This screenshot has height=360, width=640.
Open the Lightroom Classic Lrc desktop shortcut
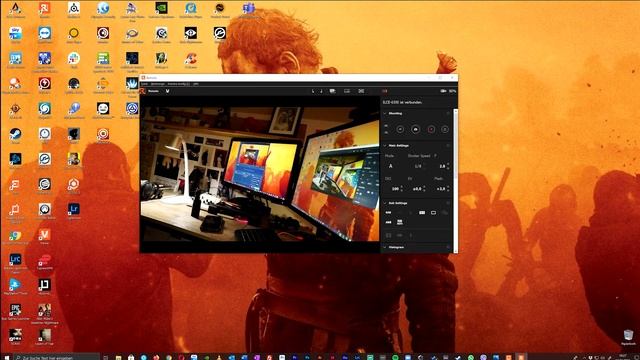(15, 262)
